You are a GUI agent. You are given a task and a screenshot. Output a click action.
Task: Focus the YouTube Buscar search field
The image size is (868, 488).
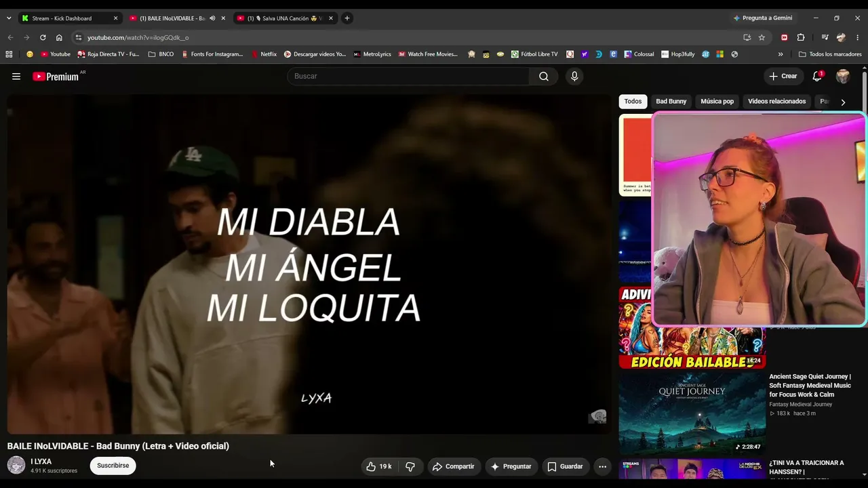point(408,77)
